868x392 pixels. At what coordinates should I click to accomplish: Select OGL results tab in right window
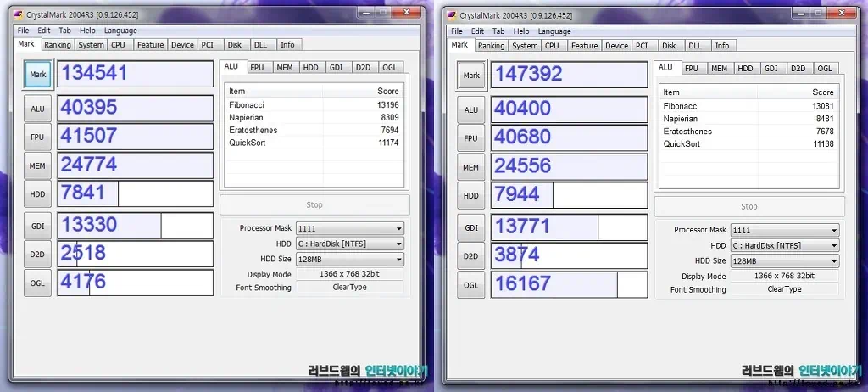(x=825, y=68)
